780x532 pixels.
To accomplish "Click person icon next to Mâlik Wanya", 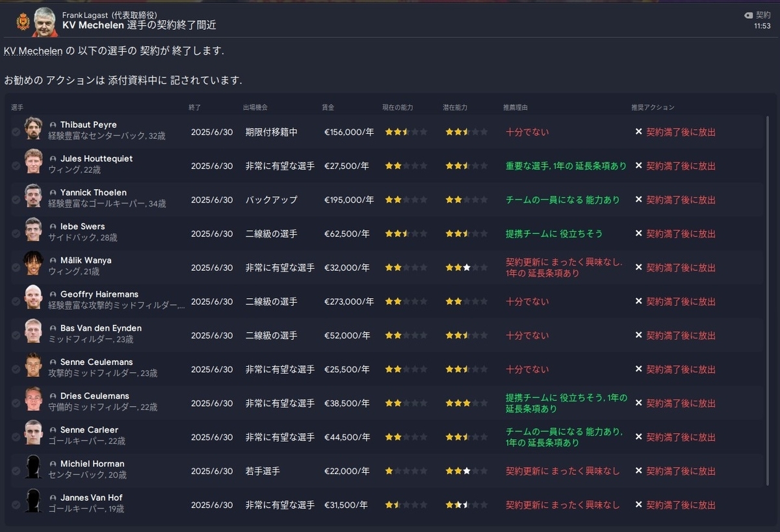I will [53, 260].
